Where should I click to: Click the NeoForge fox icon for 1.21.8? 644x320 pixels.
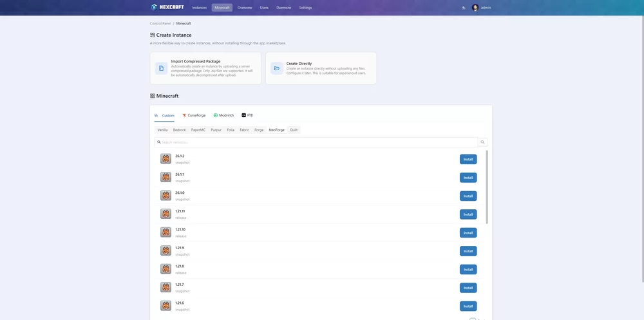pos(166,269)
